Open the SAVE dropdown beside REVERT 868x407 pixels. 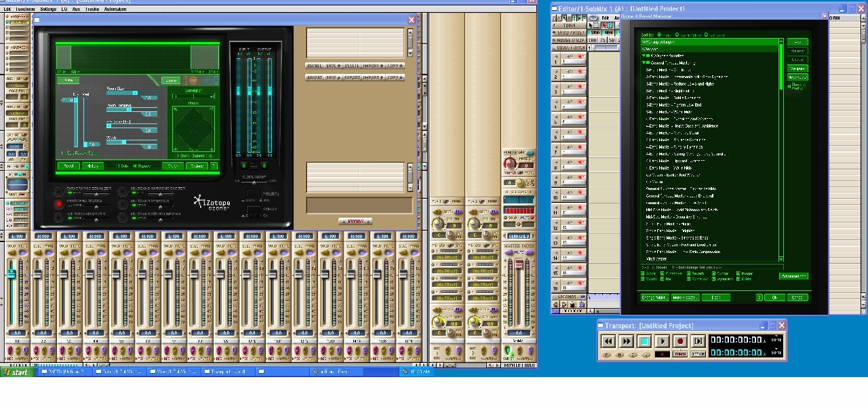[332, 78]
